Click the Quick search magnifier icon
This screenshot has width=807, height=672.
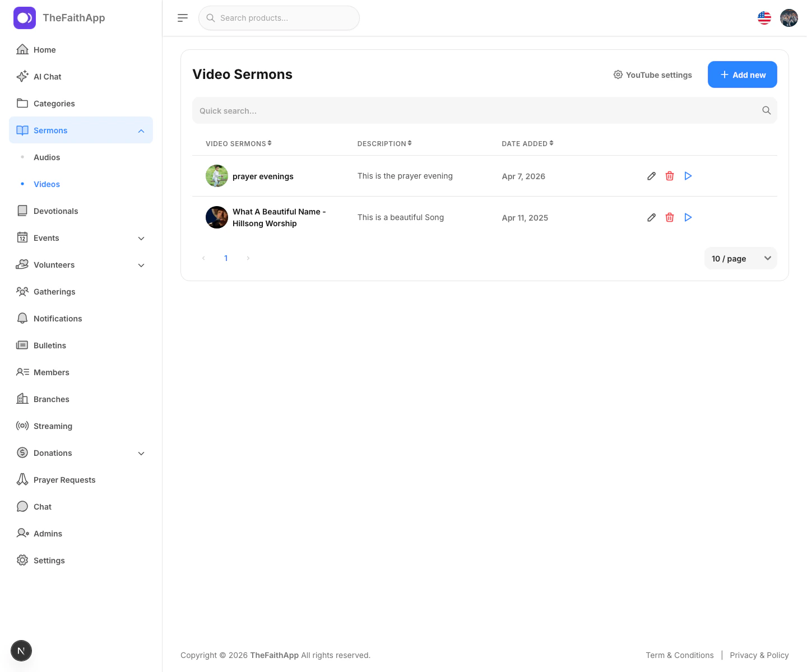pos(767,110)
